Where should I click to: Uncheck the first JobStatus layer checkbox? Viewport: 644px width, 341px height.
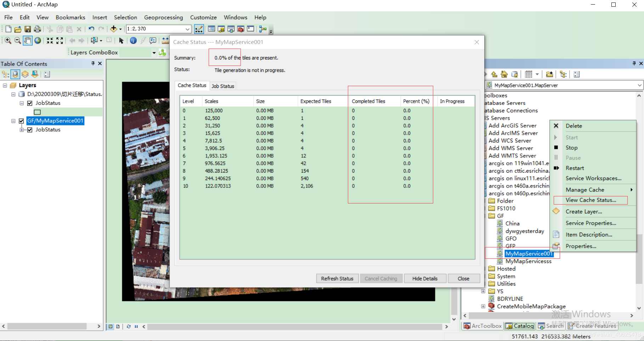(x=30, y=103)
